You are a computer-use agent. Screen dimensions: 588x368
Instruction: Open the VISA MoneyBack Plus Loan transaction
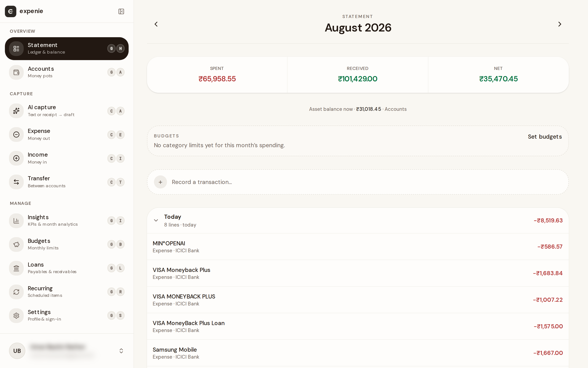[x=358, y=326]
